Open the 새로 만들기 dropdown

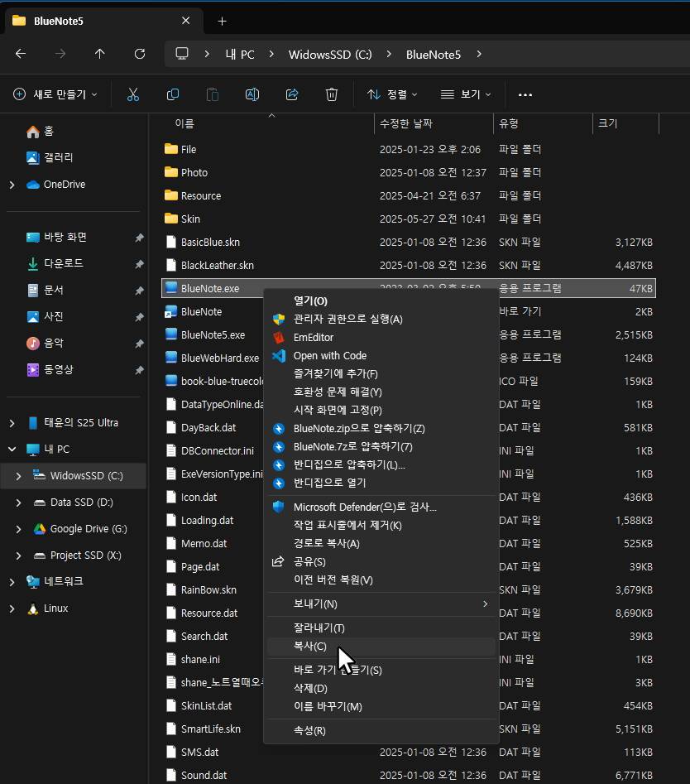(55, 94)
